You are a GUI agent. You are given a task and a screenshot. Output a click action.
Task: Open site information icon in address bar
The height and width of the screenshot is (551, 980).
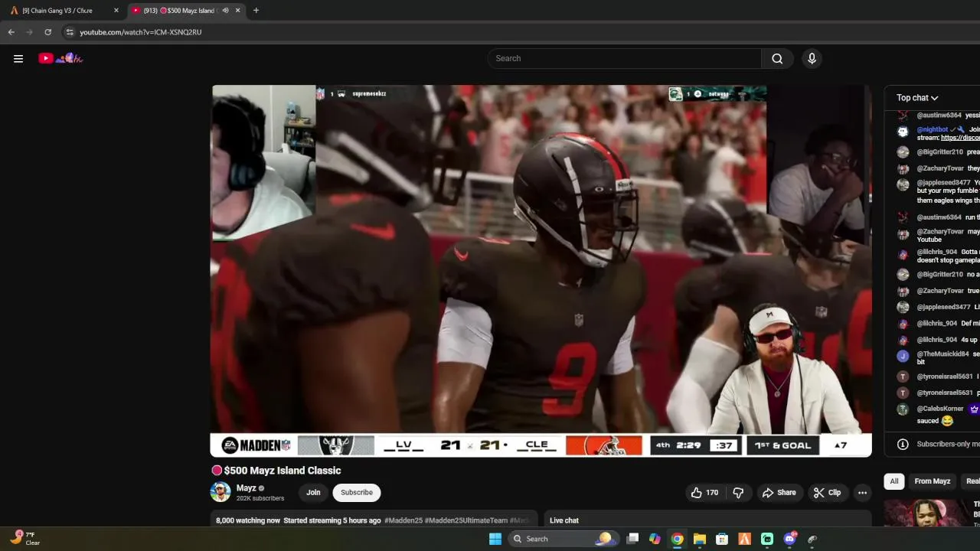click(x=70, y=32)
